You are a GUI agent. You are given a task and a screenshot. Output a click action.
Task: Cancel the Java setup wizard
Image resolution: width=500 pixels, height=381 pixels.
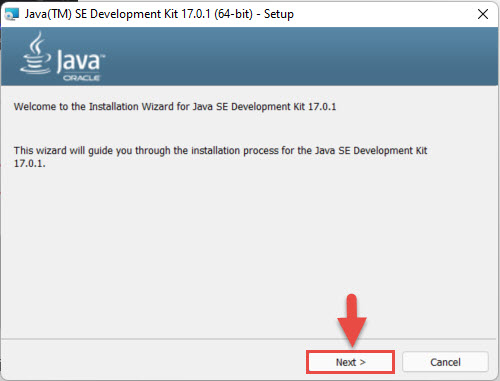pos(445,362)
